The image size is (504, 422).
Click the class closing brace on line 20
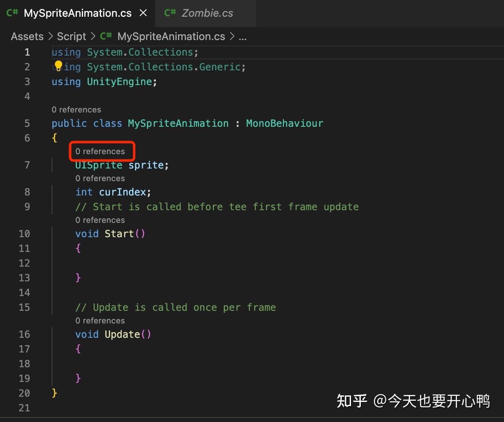coord(54,393)
